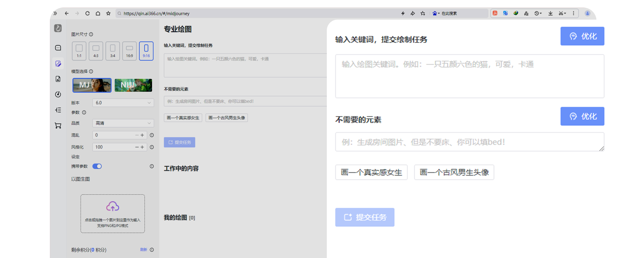Screen dimensions: 644x258
Task: Select the 1:1 aspect ratio option
Action: pos(79,51)
